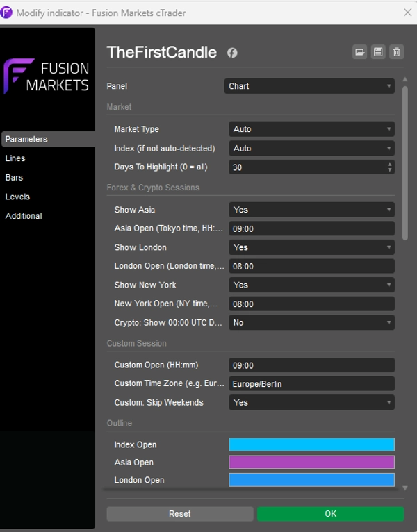The image size is (417, 532).
Task: Click the scrollbar up arrow
Action: tap(404, 79)
